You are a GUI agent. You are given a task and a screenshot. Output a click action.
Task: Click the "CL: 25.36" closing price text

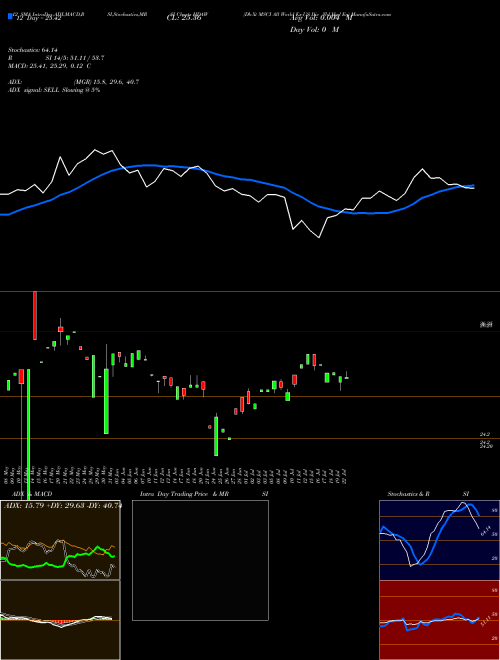(184, 18)
